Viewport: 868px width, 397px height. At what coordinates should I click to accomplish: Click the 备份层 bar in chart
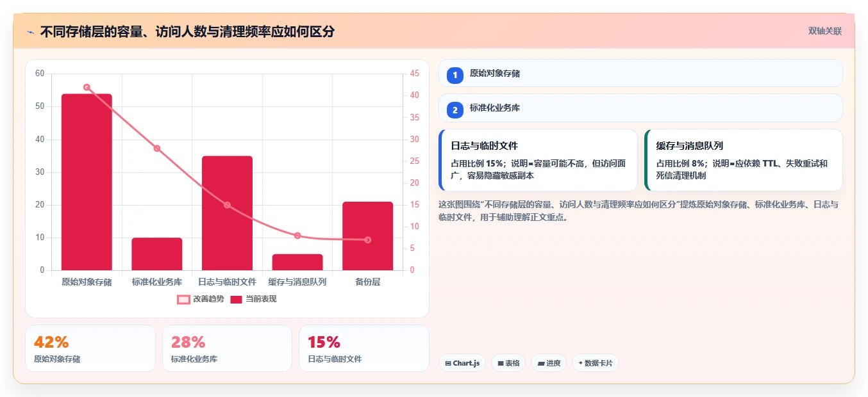pyautogui.click(x=367, y=236)
